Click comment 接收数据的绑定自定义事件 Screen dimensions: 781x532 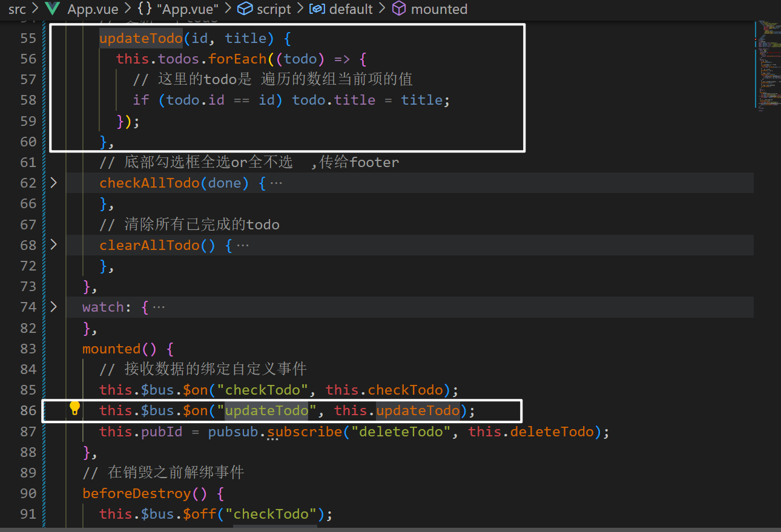(x=203, y=369)
